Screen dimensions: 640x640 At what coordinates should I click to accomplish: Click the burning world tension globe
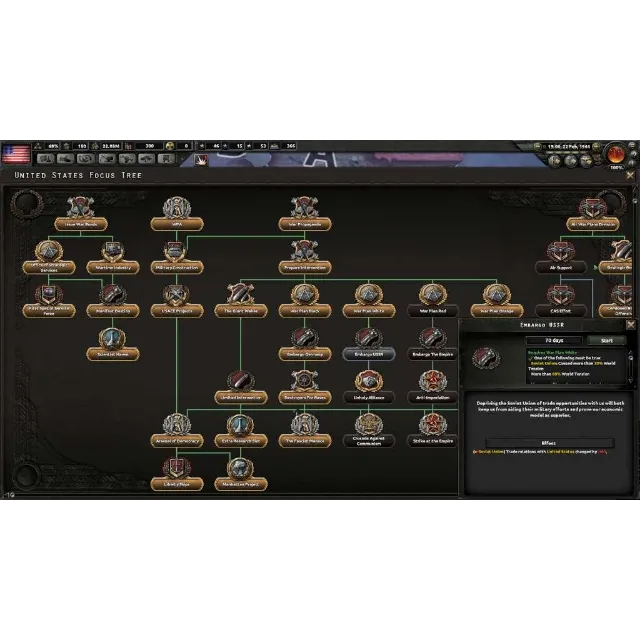pos(616,154)
